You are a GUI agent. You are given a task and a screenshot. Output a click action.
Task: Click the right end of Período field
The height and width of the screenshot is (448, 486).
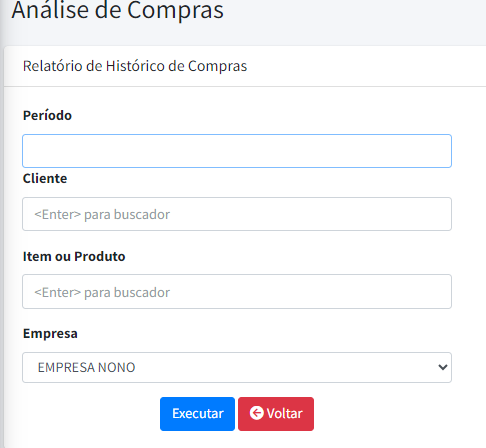440,151
